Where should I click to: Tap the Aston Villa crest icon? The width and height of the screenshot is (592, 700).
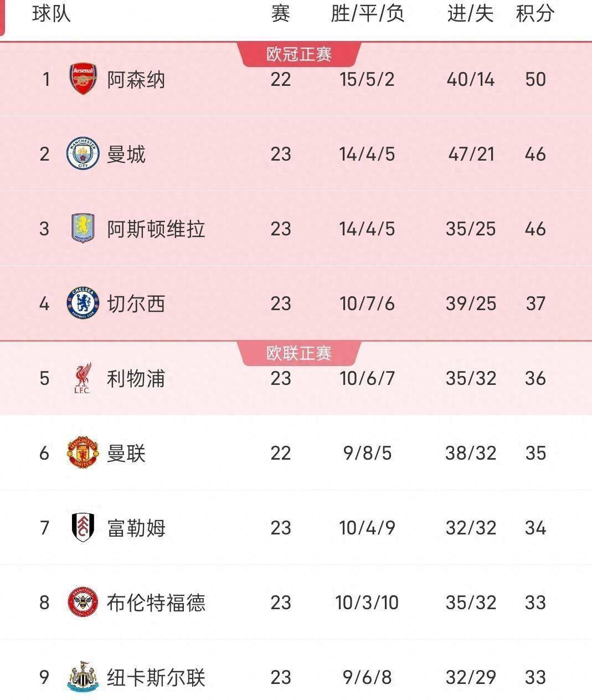(x=83, y=228)
